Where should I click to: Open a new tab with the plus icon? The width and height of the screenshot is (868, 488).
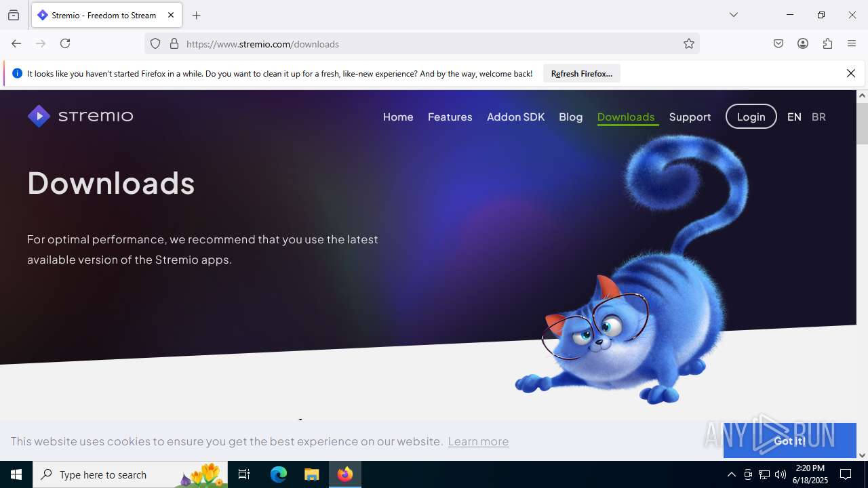(197, 15)
